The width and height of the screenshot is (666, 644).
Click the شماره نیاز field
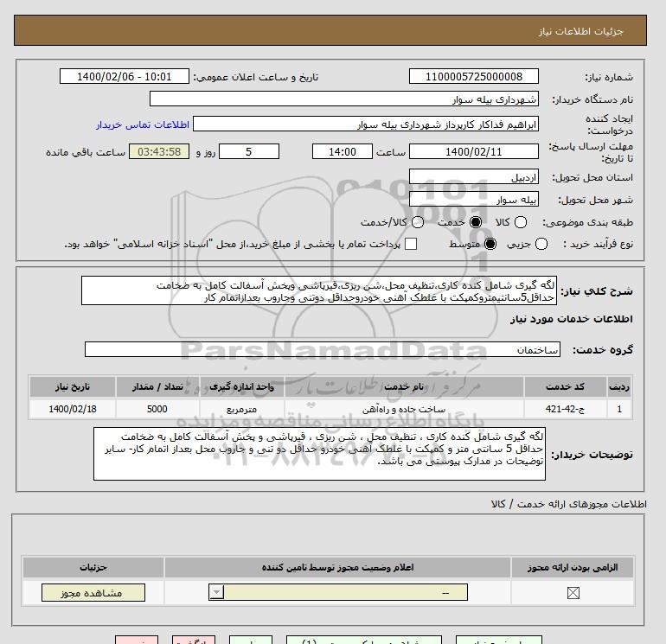click(x=474, y=76)
